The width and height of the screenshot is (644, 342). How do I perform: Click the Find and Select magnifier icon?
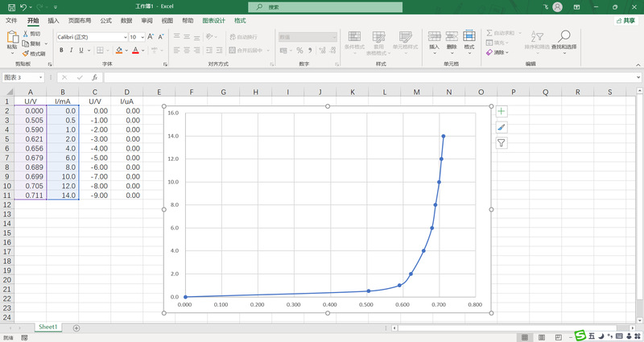pyautogui.click(x=564, y=36)
